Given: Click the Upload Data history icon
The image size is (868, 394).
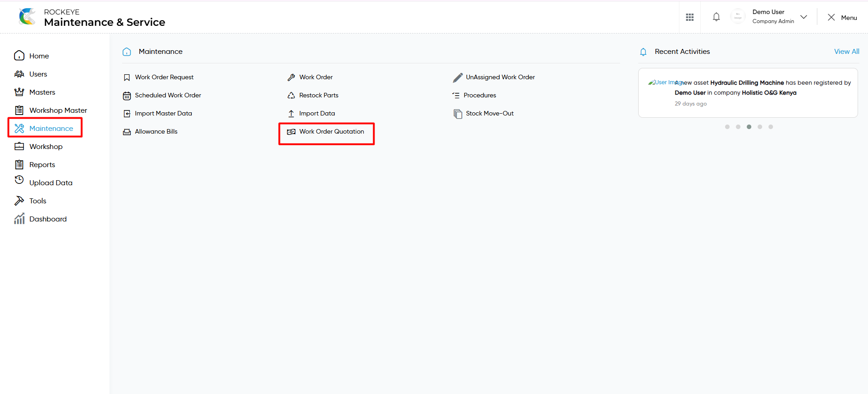Looking at the screenshot, I should (19, 180).
